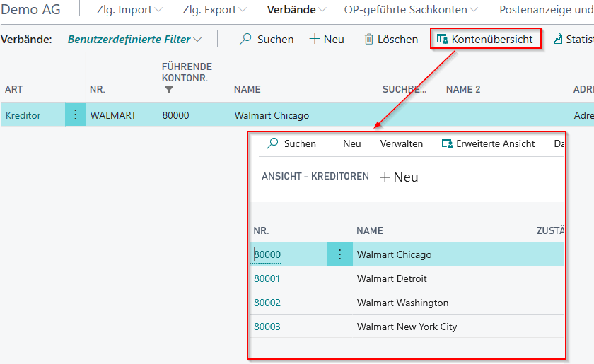Select the 80000 leading account cell

pyautogui.click(x=175, y=115)
